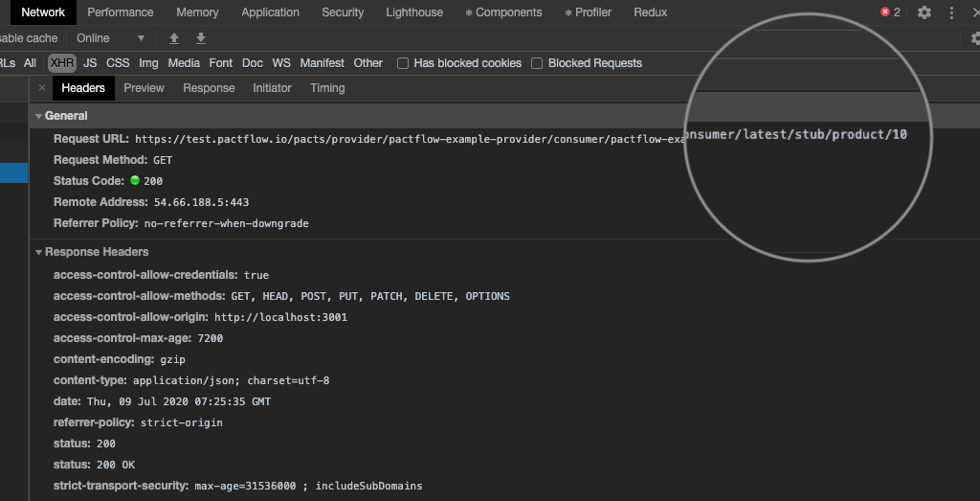Image resolution: width=980 pixels, height=501 pixels.
Task: Open the React Profiler tab
Action: (589, 12)
